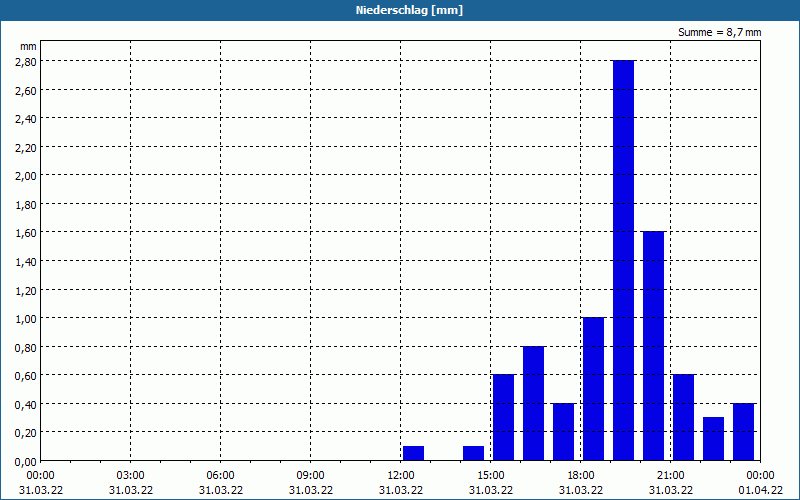The image size is (800, 500).
Task: Click the 1,00 y-axis value label
Action: click(x=27, y=318)
